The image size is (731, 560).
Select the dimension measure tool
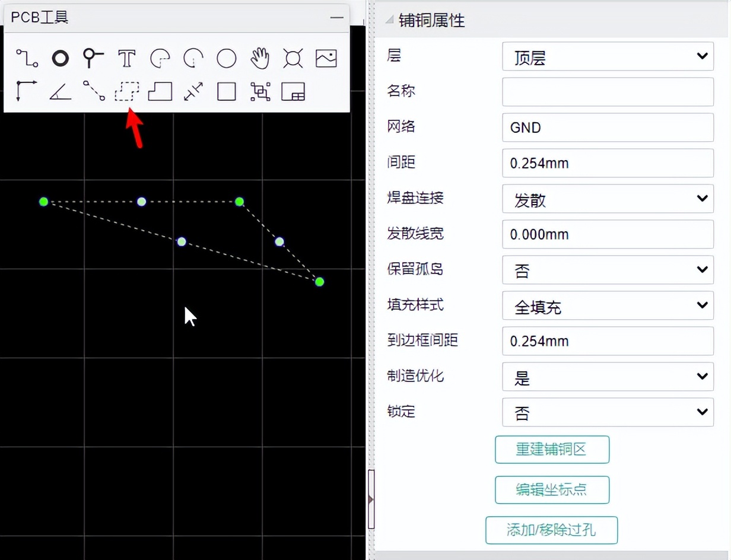[x=193, y=91]
